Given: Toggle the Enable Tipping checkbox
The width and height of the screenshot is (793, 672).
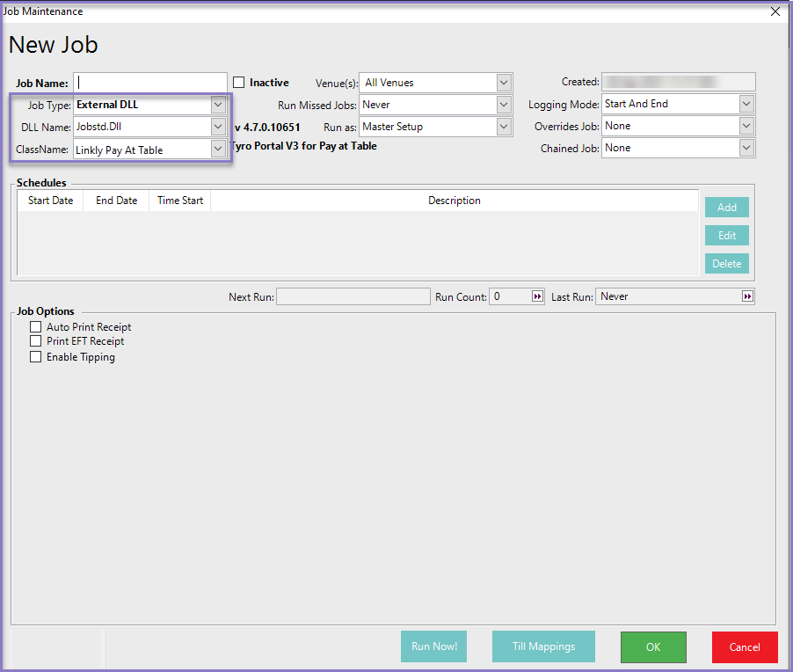Looking at the screenshot, I should (36, 357).
